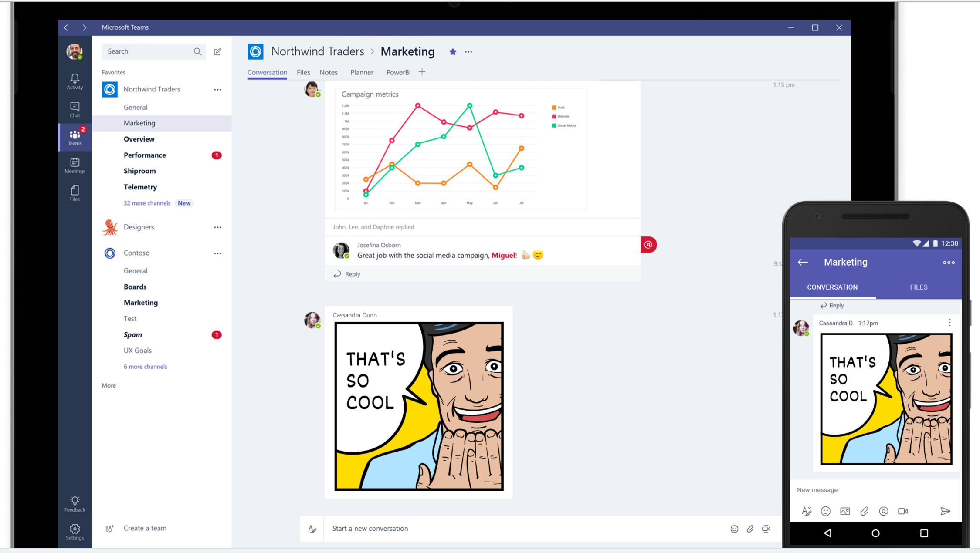Switch to the Files tab on desktop
Image resolution: width=980 pixels, height=553 pixels.
click(303, 72)
